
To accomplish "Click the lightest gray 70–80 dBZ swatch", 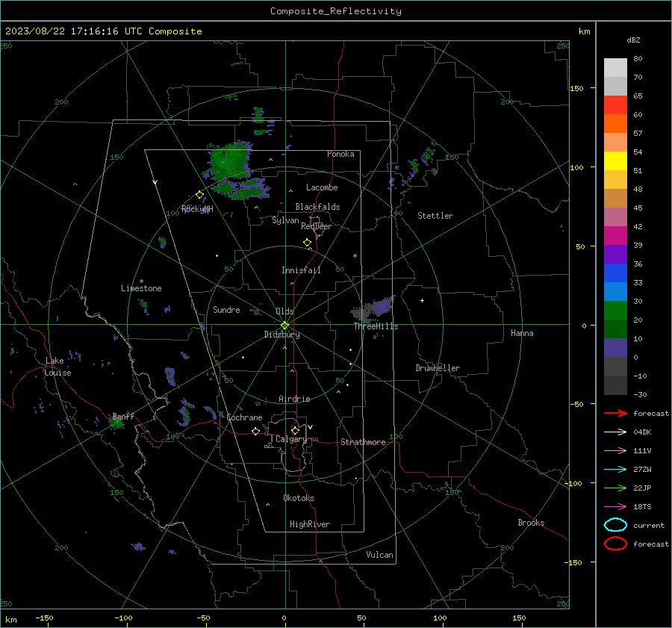I will coord(615,68).
